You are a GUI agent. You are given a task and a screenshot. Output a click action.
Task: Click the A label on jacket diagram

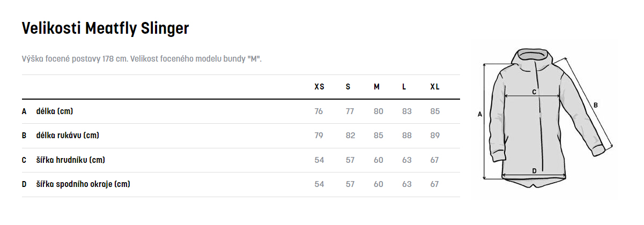point(480,114)
